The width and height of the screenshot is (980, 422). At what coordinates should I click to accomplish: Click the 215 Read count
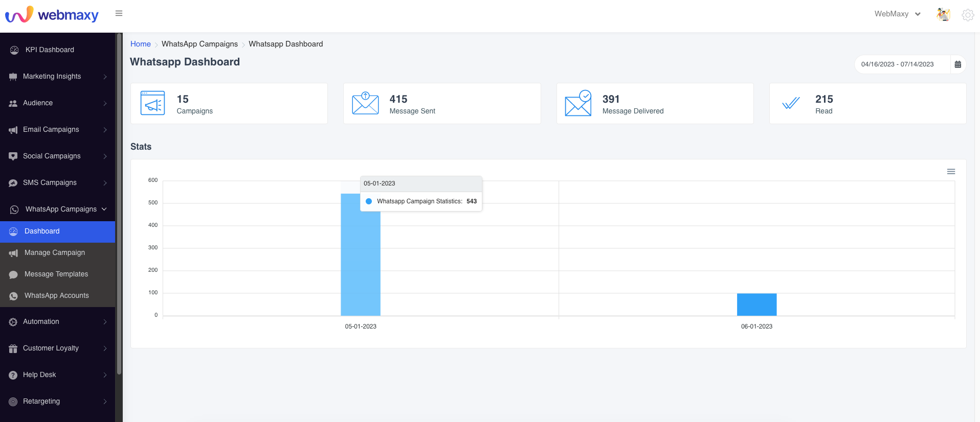824,99
